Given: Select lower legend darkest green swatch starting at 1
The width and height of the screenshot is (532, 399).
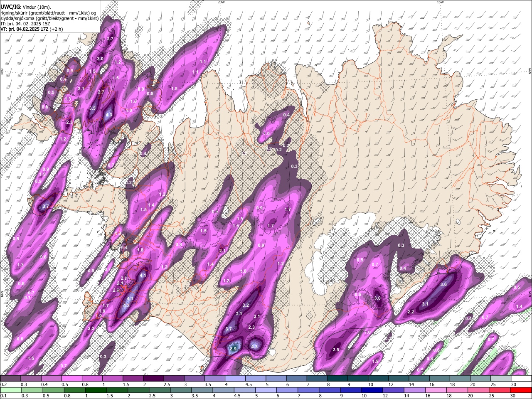Looking at the screenshot, I should (96, 390).
